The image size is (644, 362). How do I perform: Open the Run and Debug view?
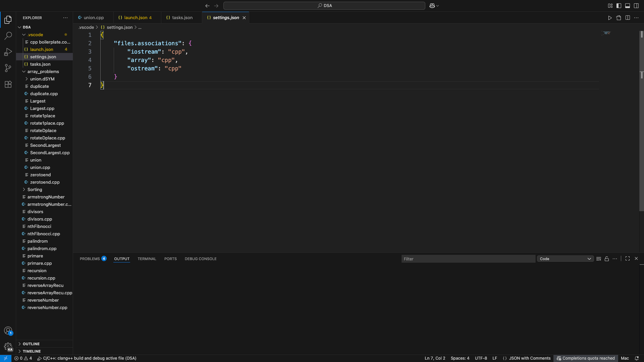(8, 52)
